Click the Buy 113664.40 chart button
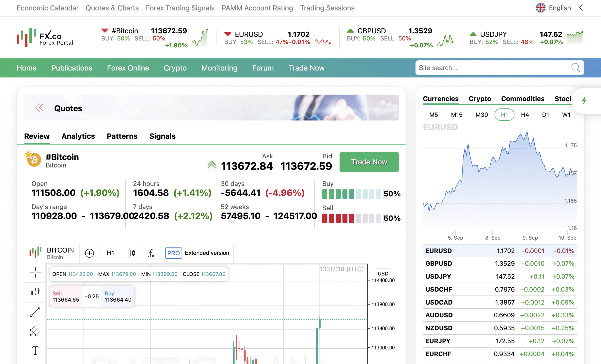The height and width of the screenshot is (364, 601). (x=118, y=296)
